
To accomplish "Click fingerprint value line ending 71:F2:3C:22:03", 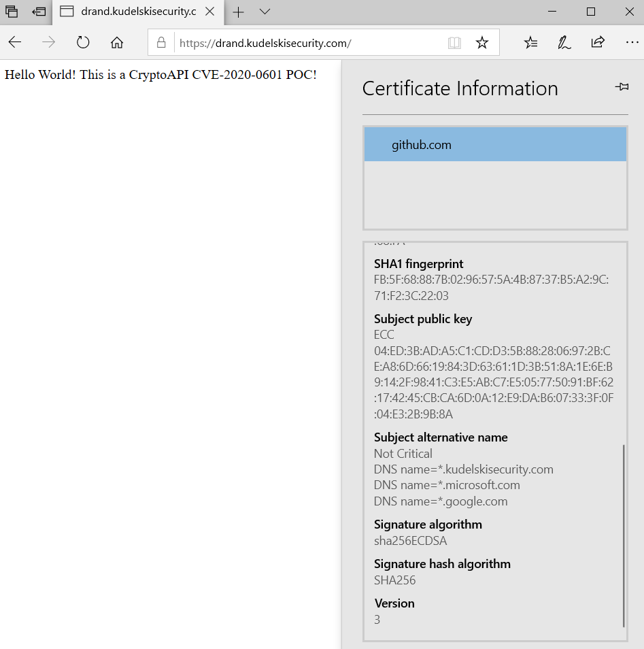I will pyautogui.click(x=411, y=295).
